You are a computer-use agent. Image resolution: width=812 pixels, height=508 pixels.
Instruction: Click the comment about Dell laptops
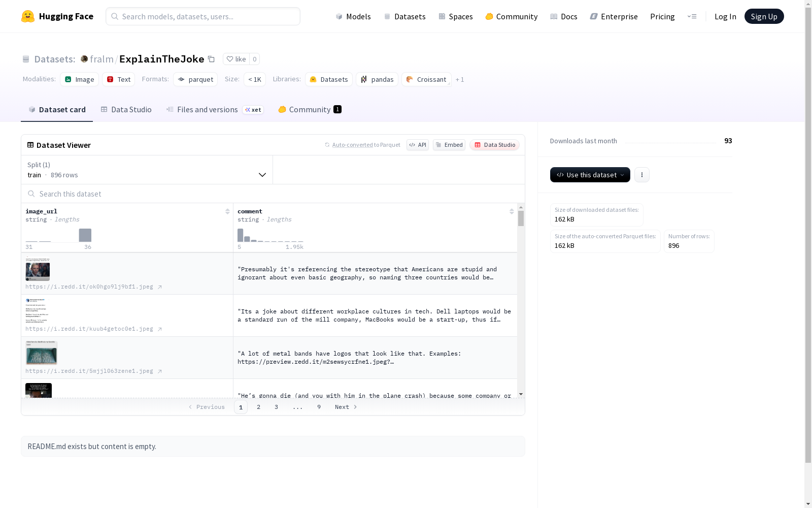(375, 315)
